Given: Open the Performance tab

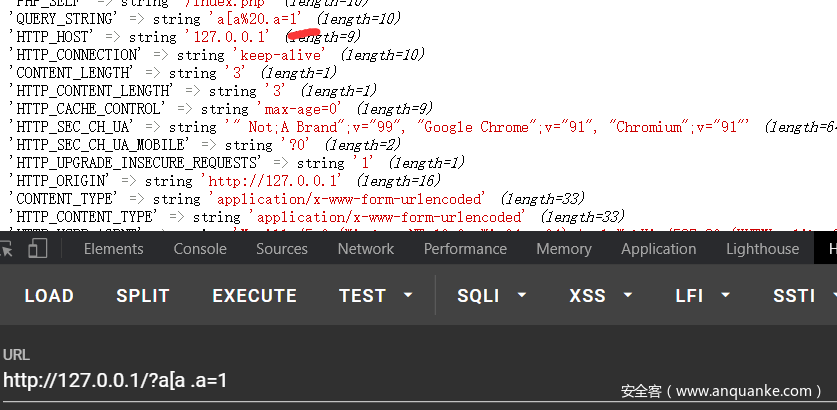Looking at the screenshot, I should (465, 249).
